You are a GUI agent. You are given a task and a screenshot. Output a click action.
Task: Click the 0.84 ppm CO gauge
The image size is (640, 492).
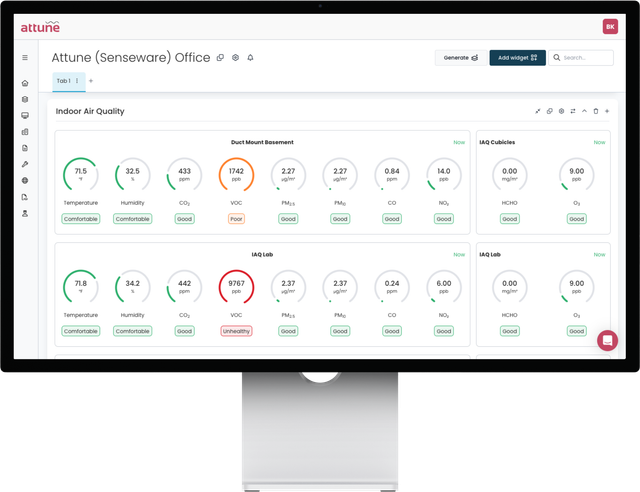pyautogui.click(x=392, y=174)
